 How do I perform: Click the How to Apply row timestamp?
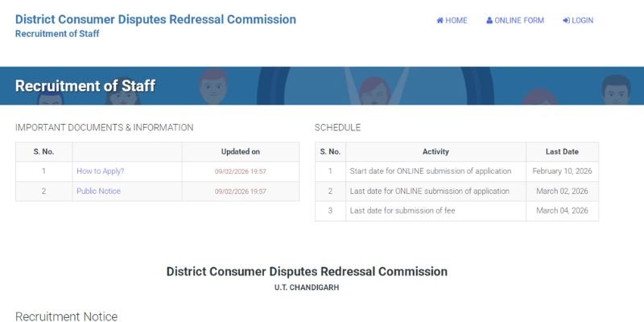point(240,171)
